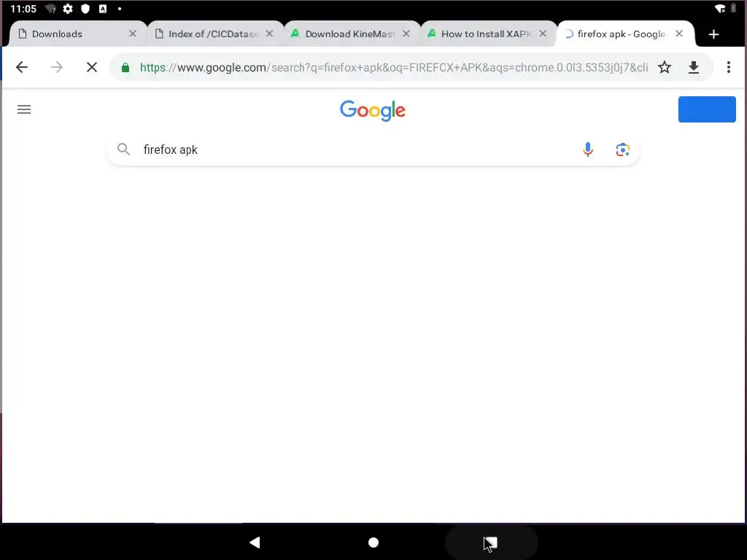Open the Chrome three-dot overflow menu
This screenshot has height=560, width=747.
pos(729,67)
